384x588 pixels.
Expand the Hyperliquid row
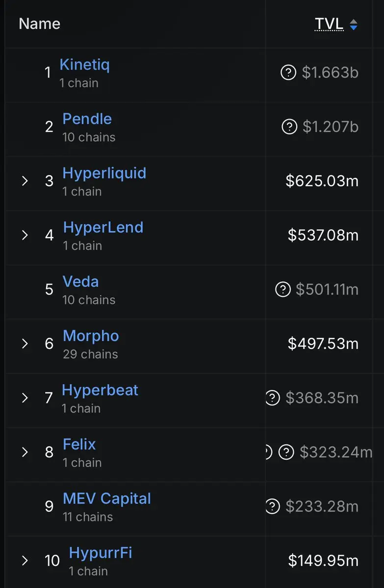(25, 181)
